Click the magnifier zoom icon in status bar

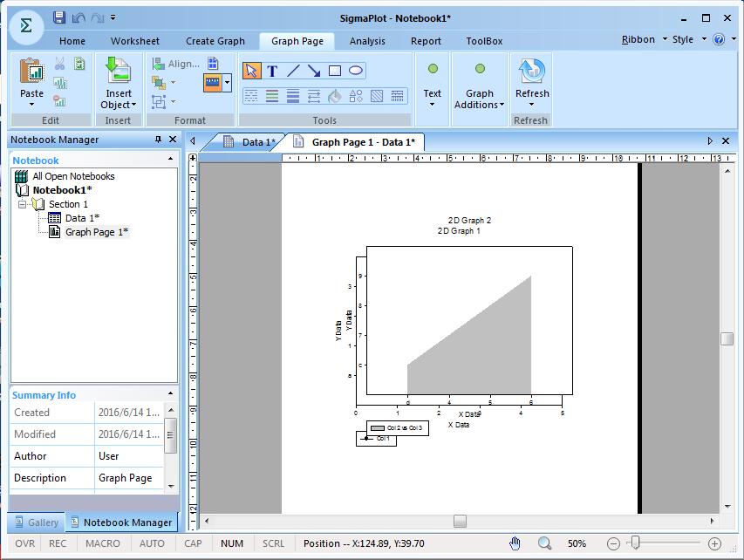544,543
